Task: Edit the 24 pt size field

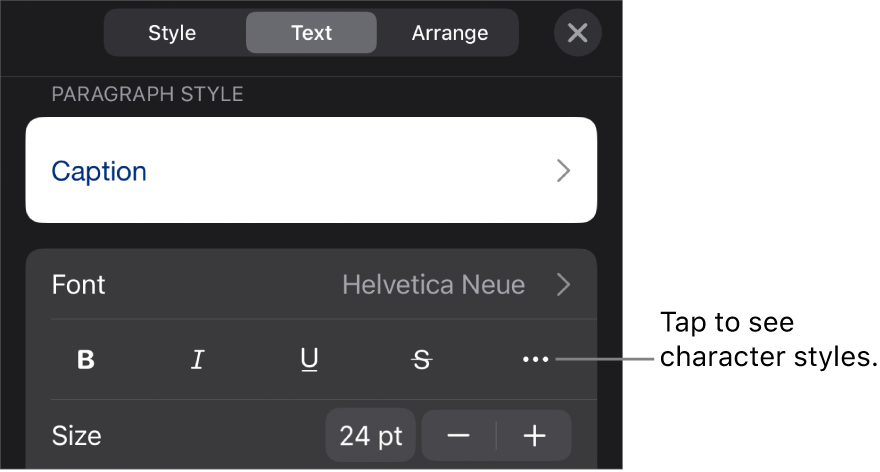Action: (370, 436)
